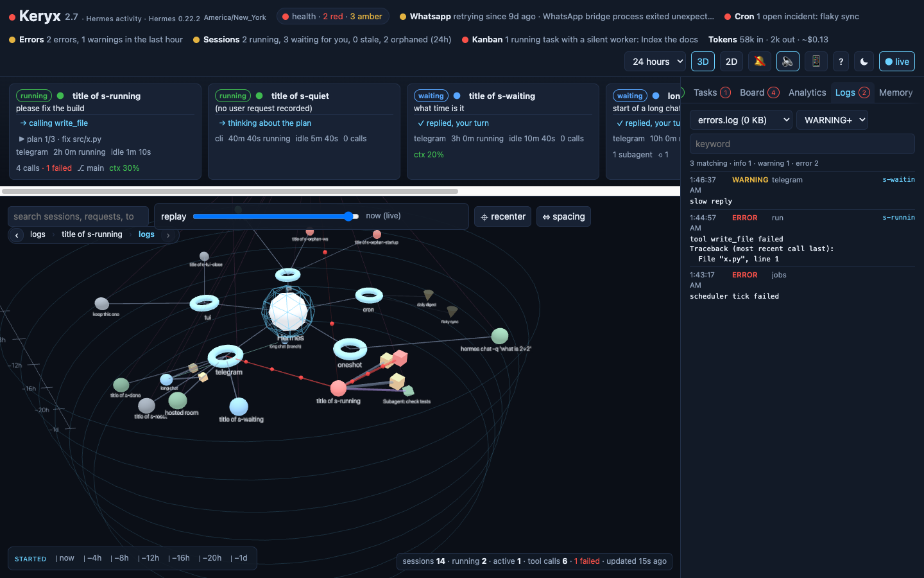The width and height of the screenshot is (924, 578).
Task: Click the -12h started timeline marker
Action: coord(149,558)
